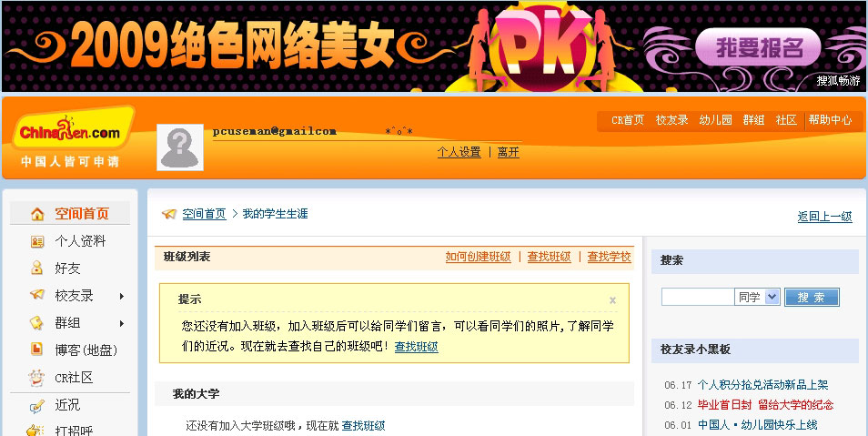The image size is (868, 436).
Task: Click the default user avatar picture
Action: [x=180, y=147]
